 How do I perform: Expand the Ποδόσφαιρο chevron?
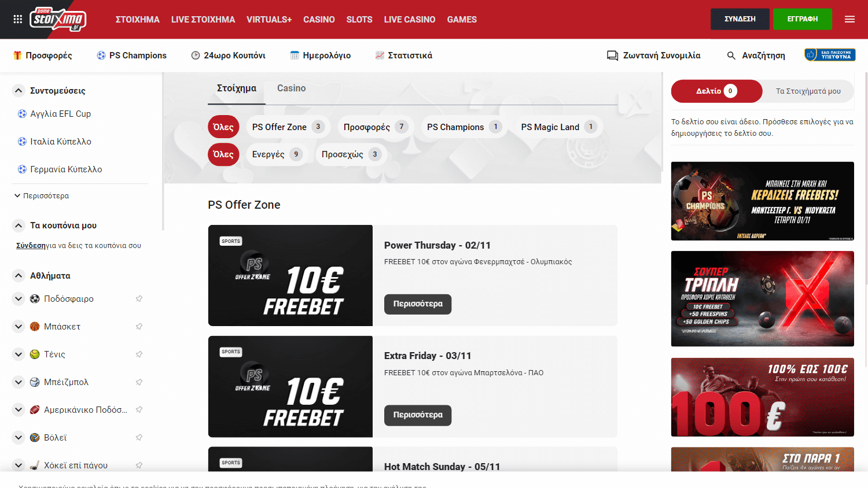tap(19, 299)
